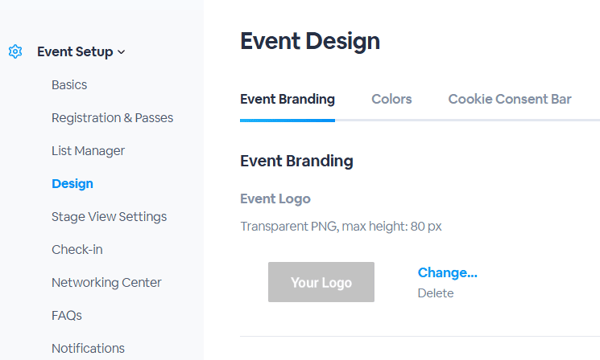Open Notifications in the sidebar
The image size is (600, 360).
[88, 348]
